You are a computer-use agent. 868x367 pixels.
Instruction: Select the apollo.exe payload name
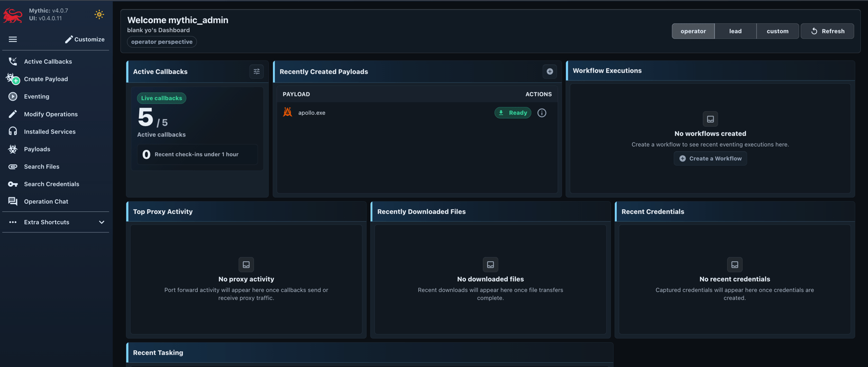[312, 113]
